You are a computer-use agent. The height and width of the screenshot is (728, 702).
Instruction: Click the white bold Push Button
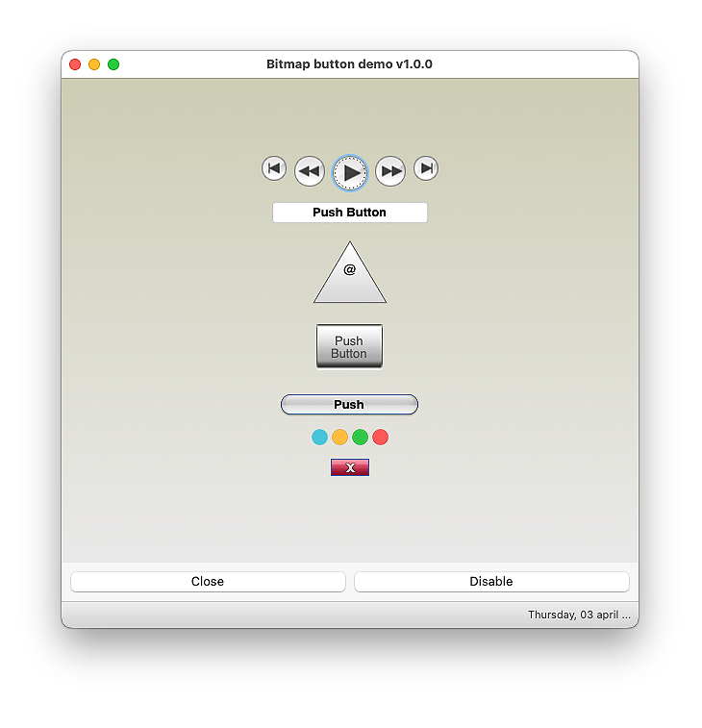click(350, 213)
